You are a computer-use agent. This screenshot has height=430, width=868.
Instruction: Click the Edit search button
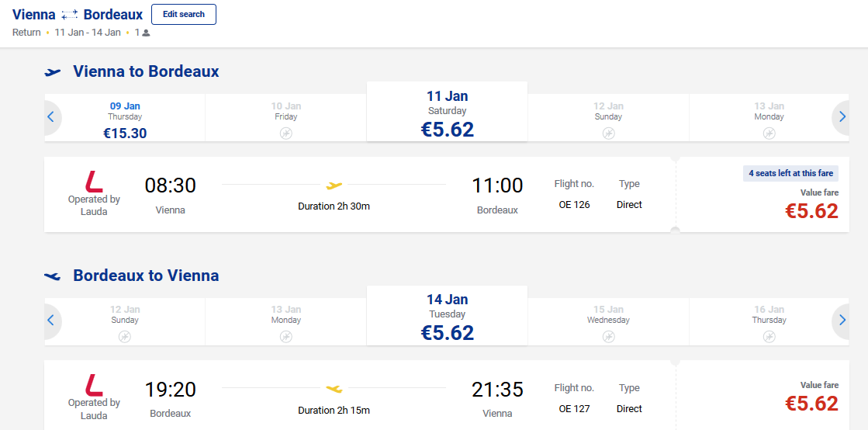[x=184, y=15]
